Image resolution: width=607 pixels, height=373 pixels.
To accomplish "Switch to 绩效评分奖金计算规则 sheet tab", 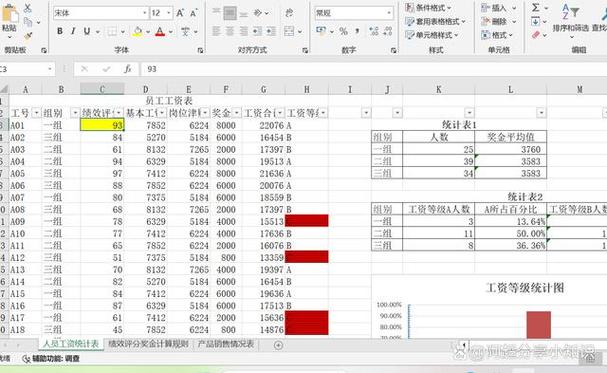I will (148, 344).
